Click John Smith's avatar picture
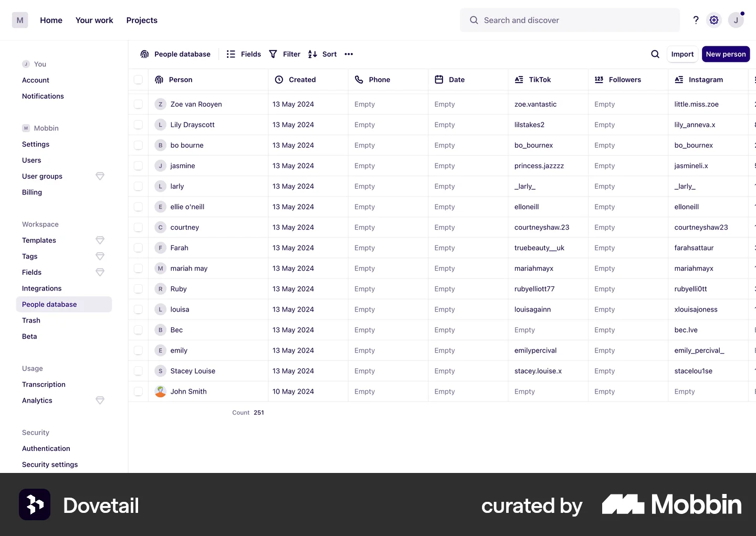Image resolution: width=756 pixels, height=536 pixels. click(161, 391)
